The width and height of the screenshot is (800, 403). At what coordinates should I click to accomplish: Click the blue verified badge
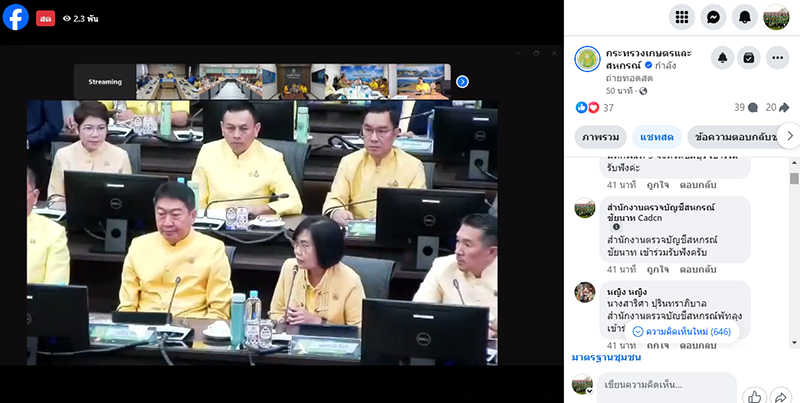click(648, 65)
